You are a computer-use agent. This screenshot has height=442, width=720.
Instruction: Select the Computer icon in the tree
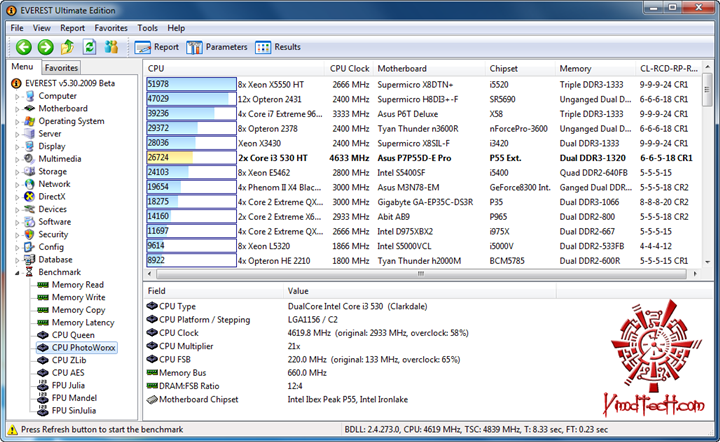pos(30,96)
